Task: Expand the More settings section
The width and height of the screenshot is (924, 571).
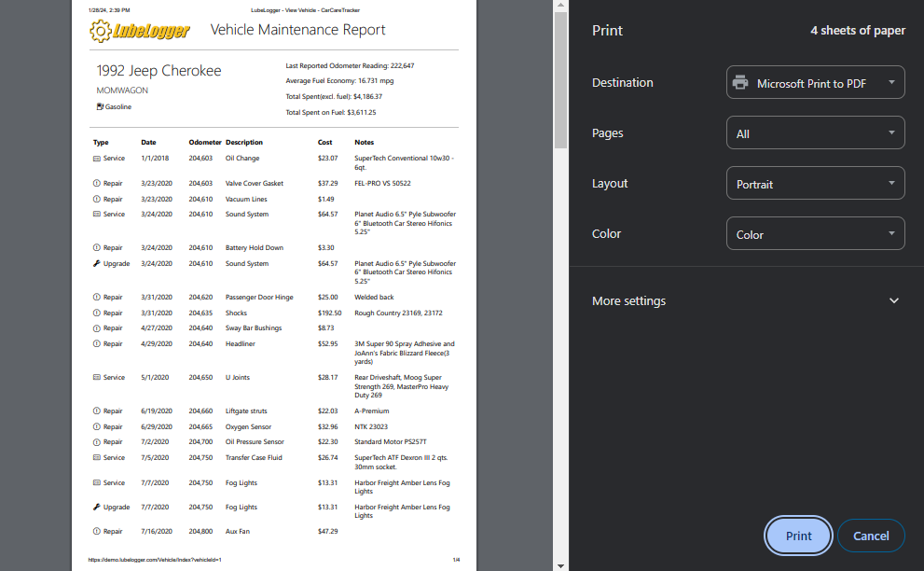Action: (x=748, y=301)
